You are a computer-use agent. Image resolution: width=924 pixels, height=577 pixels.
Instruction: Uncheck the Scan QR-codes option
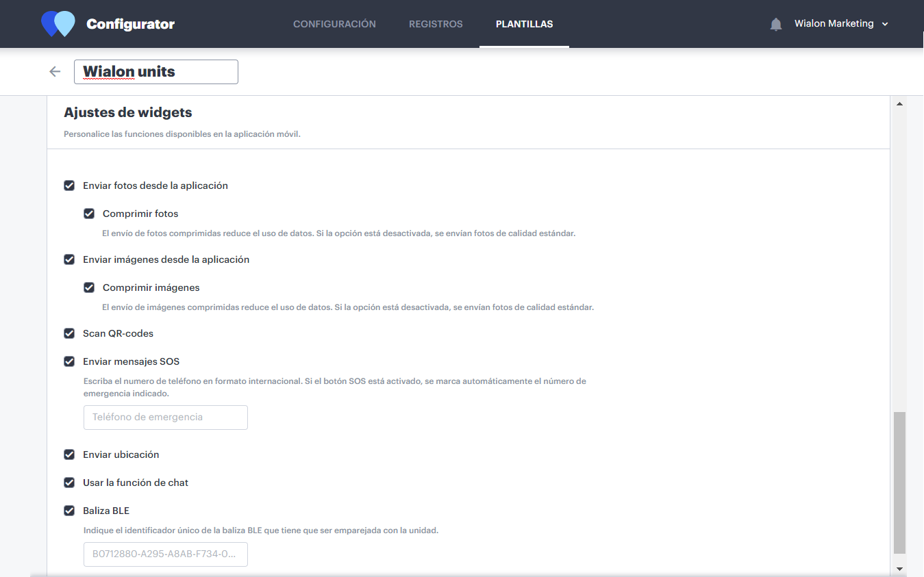69,333
